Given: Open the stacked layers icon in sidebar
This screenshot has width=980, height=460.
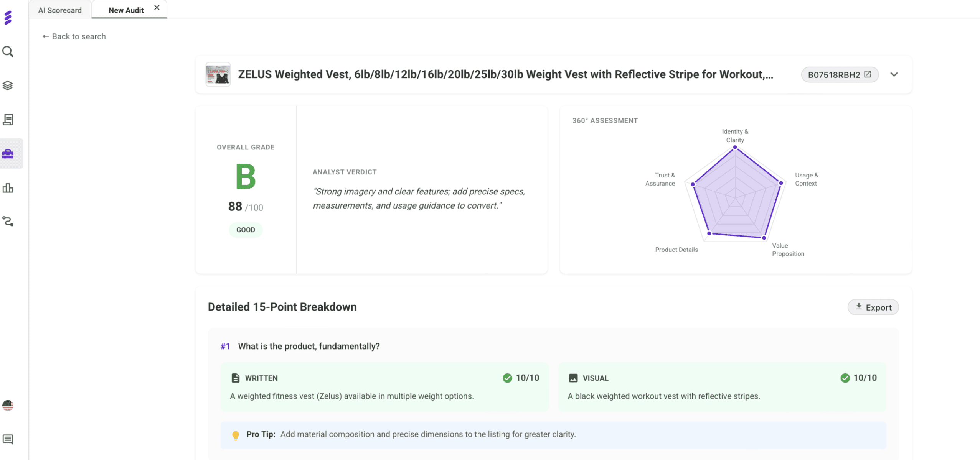Looking at the screenshot, I should click(8, 85).
